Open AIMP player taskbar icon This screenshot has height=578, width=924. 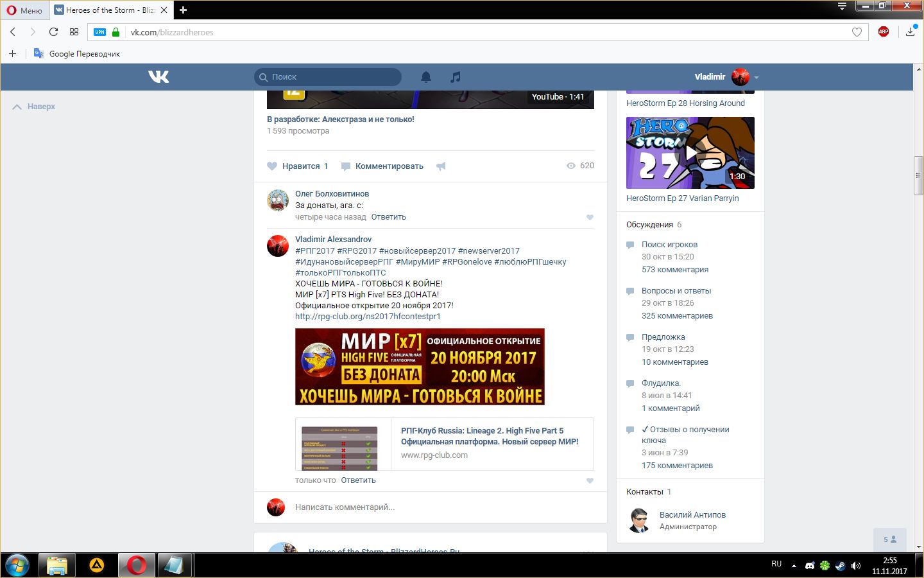pos(97,565)
